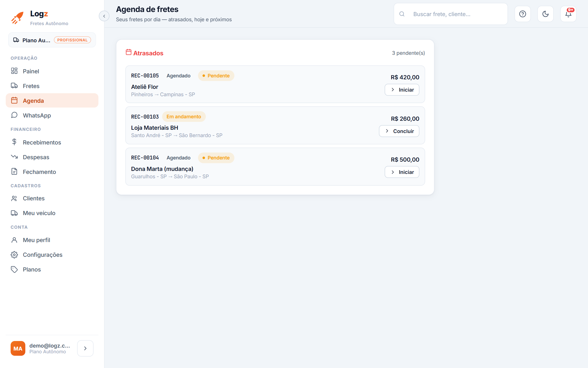588x368 pixels.
Task: Open the Plano Autônomo plan selector
Action: click(x=52, y=40)
